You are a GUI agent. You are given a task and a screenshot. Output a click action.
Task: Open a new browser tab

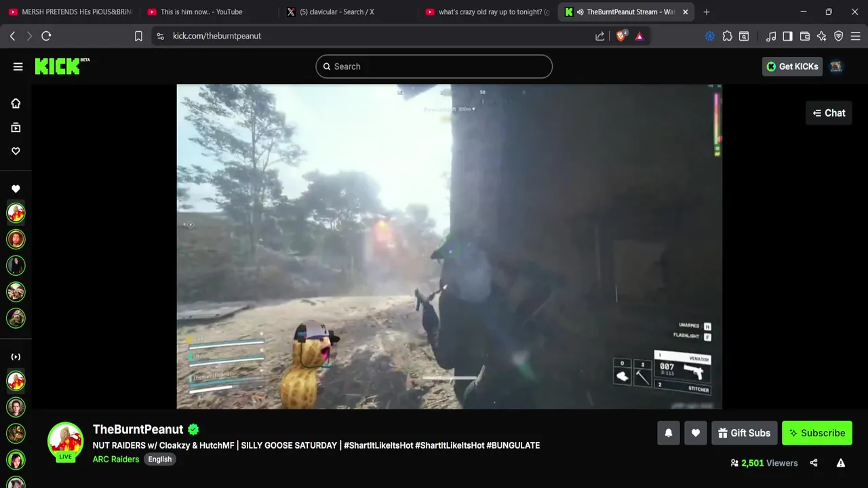coord(707,12)
